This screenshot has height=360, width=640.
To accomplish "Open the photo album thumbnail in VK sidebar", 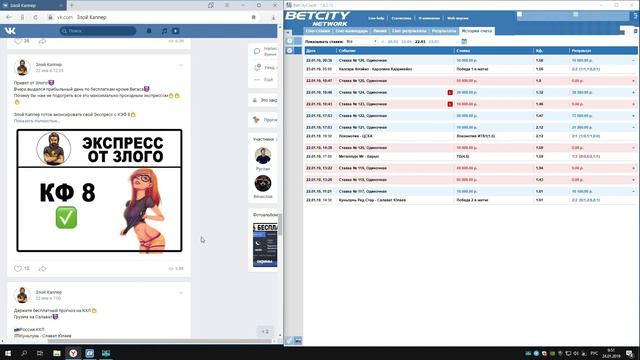I will [x=265, y=245].
